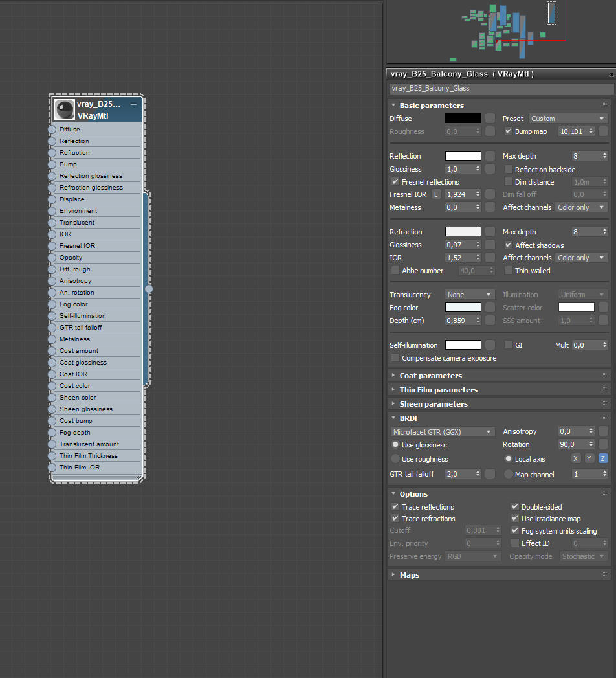Click the Bump input socket on the node
This screenshot has width=616, height=678.
click(52, 164)
